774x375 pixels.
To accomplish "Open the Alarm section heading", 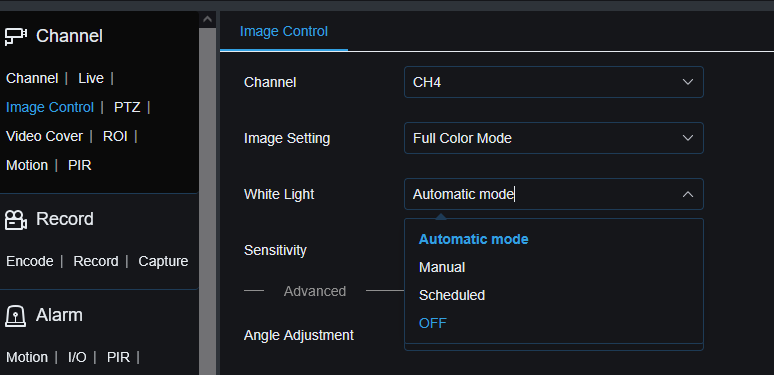I will (59, 315).
